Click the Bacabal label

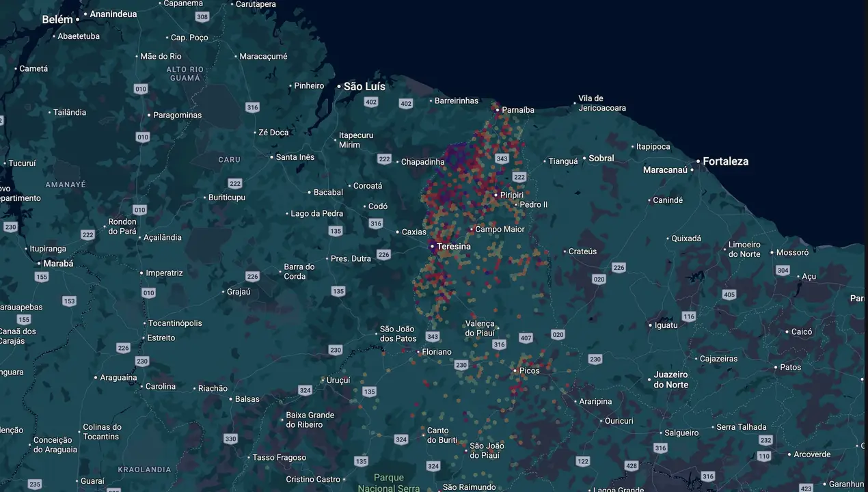(328, 193)
